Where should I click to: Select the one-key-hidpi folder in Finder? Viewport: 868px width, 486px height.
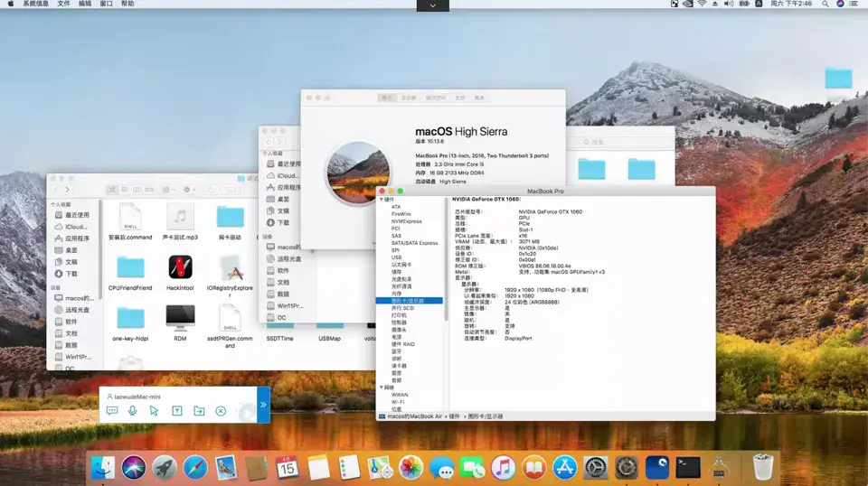[130, 319]
